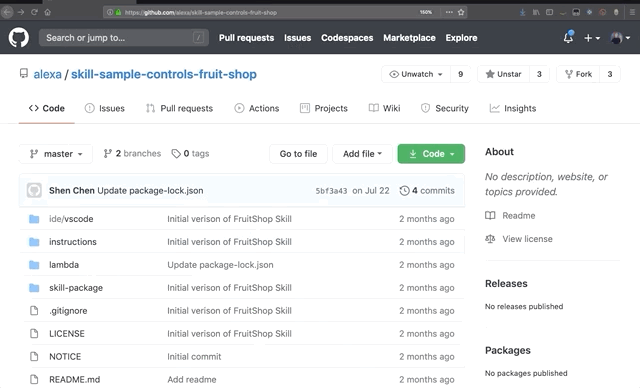Click the browser back arrow
The height and width of the screenshot is (388, 640).
(x=7, y=12)
